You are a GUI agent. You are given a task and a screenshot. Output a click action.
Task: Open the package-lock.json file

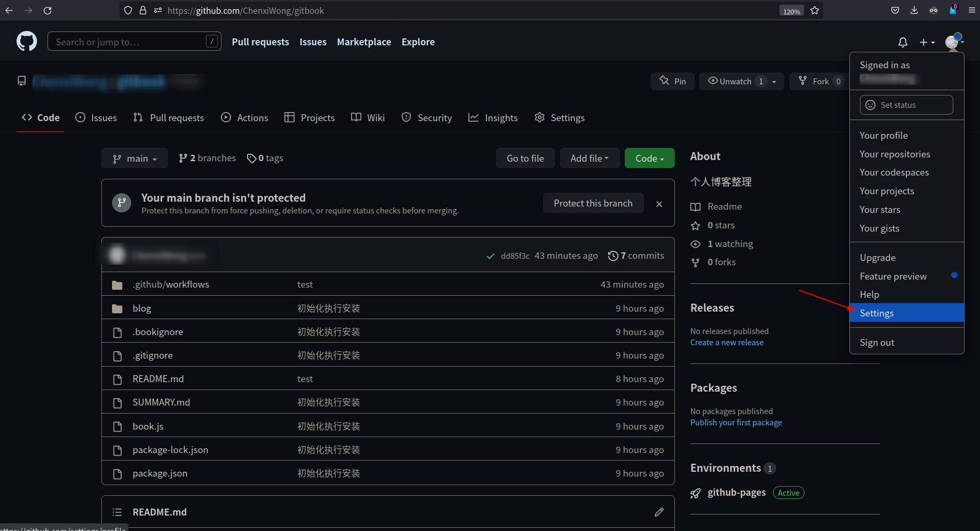click(x=170, y=450)
